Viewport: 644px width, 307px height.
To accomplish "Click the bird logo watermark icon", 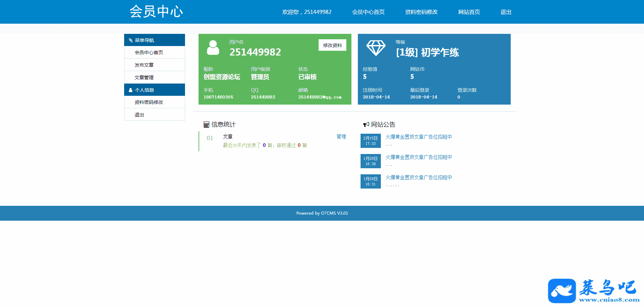I will [561, 291].
